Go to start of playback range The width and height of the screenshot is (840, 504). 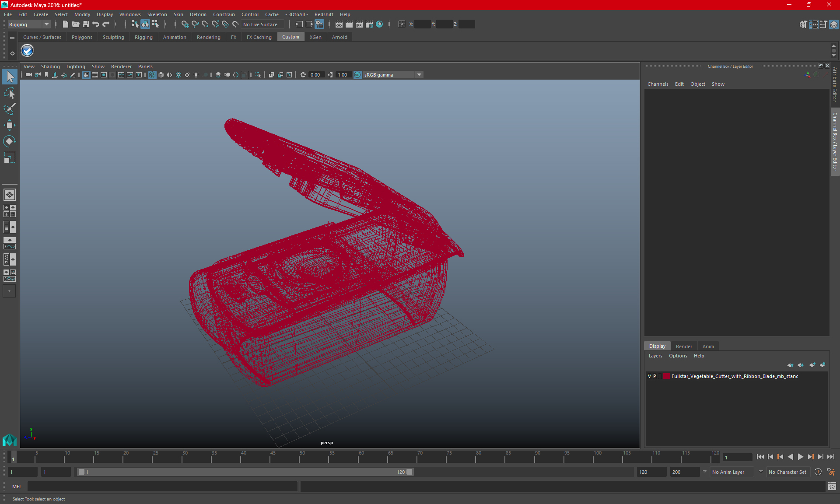click(x=760, y=457)
